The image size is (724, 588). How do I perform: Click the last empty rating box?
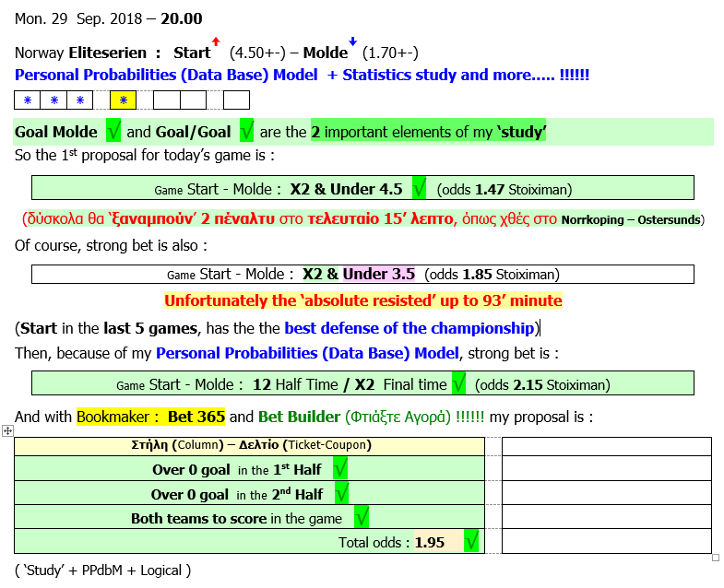(x=236, y=100)
